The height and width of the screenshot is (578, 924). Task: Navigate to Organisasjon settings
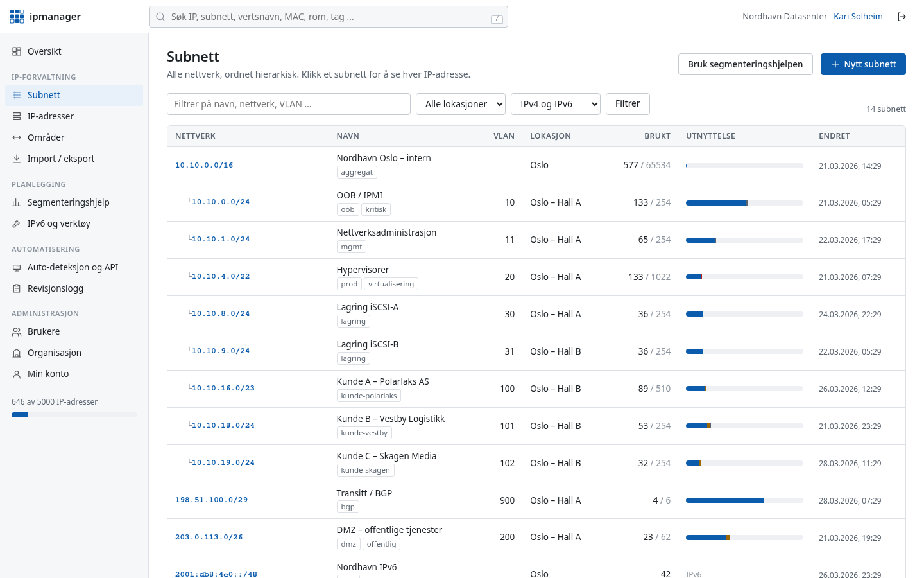click(74, 353)
